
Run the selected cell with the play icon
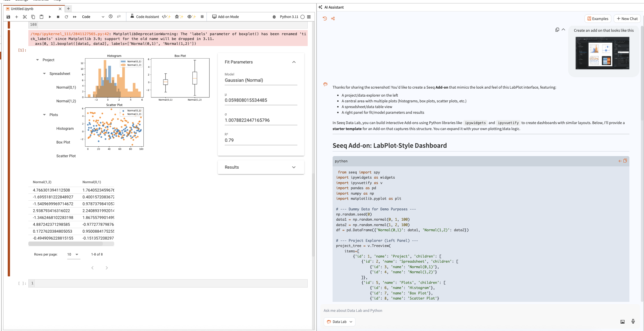click(x=50, y=17)
